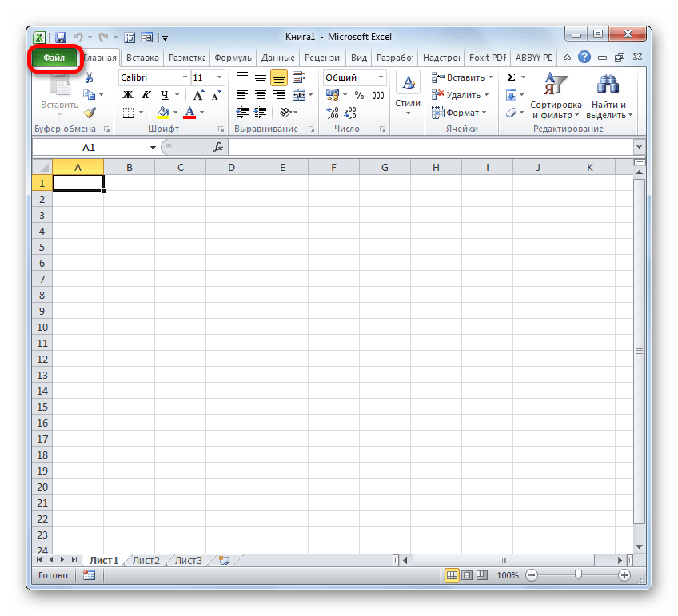678x616 pixels.
Task: Switch to Page Layout view button
Action: coord(467,575)
